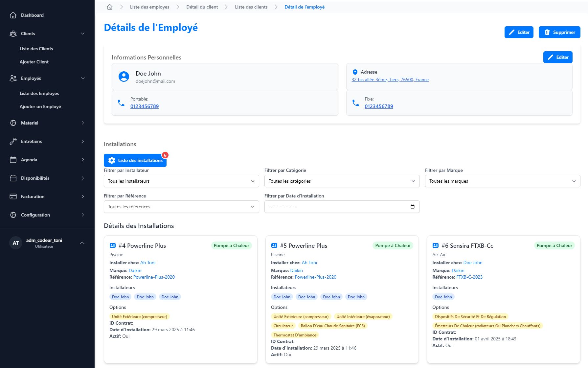Go to Ajouter Client menu item
Image resolution: width=588 pixels, height=368 pixels.
pyautogui.click(x=34, y=62)
